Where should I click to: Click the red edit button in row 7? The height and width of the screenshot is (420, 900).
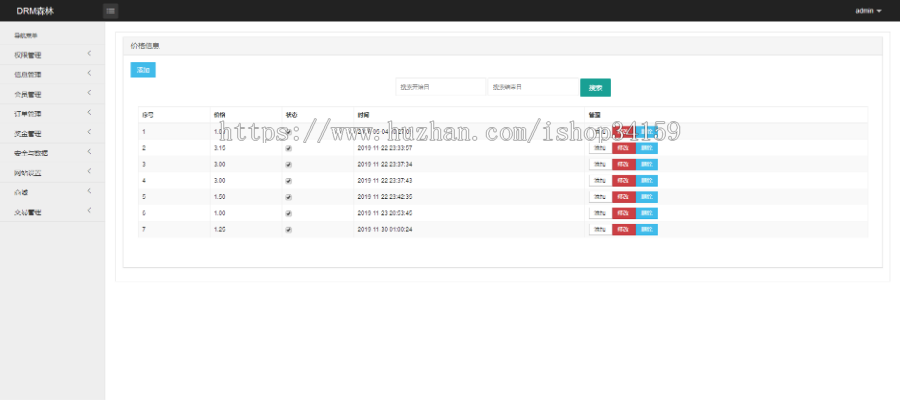624,230
